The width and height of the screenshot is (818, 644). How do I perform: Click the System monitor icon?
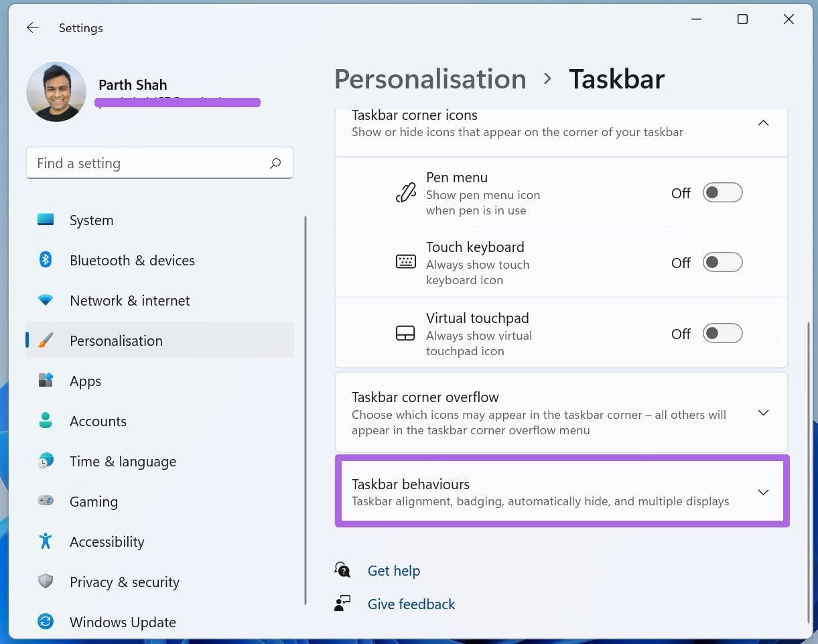point(46,219)
